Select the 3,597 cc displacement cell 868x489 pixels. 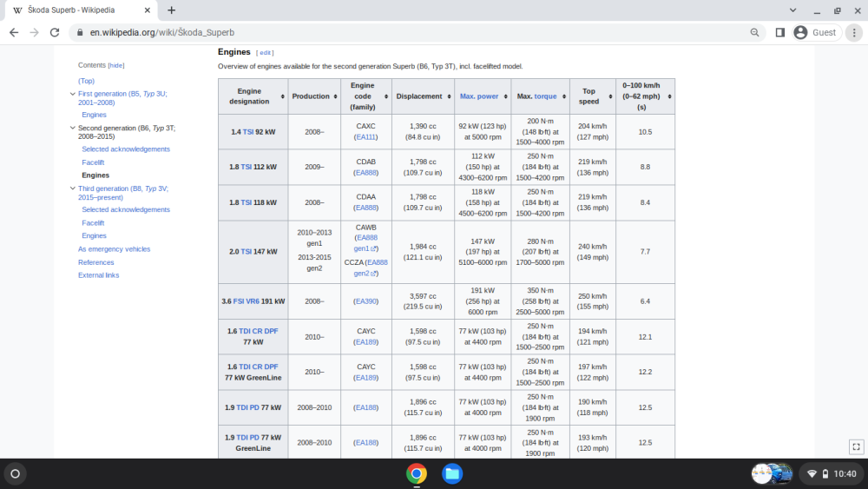click(x=423, y=301)
